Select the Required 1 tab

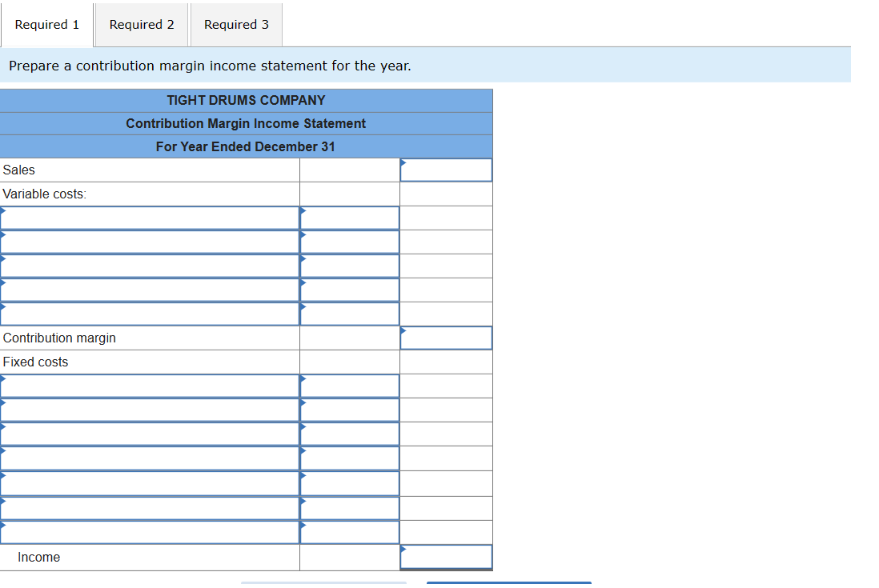pos(46,24)
